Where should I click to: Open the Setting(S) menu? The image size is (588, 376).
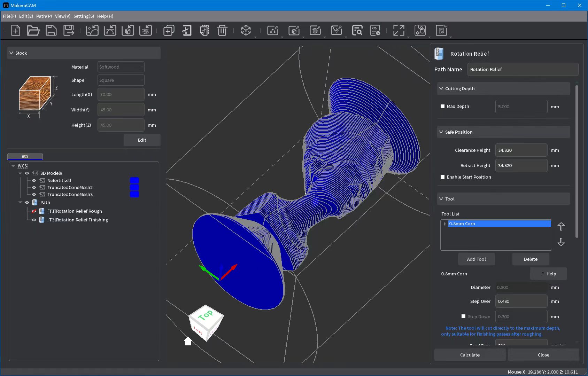[x=84, y=16]
